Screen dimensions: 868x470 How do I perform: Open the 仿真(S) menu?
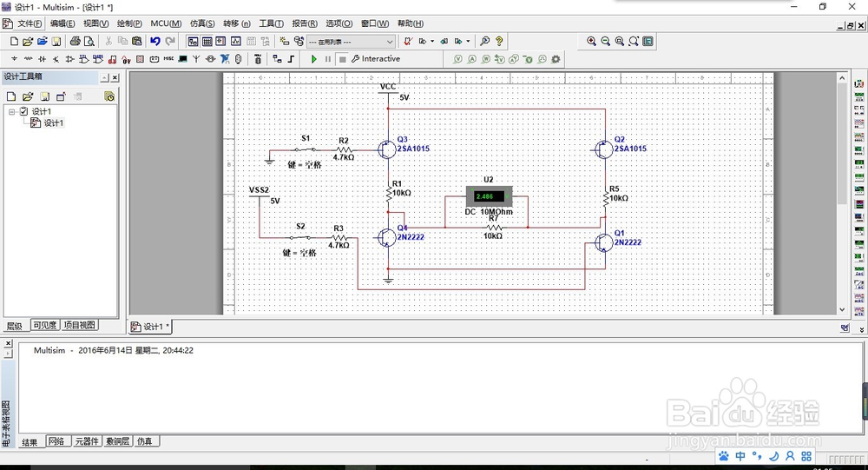[x=202, y=23]
